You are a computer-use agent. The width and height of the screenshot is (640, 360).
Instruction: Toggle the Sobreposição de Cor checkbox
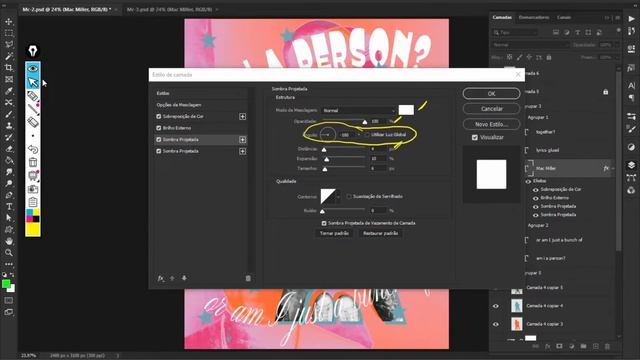click(x=159, y=116)
